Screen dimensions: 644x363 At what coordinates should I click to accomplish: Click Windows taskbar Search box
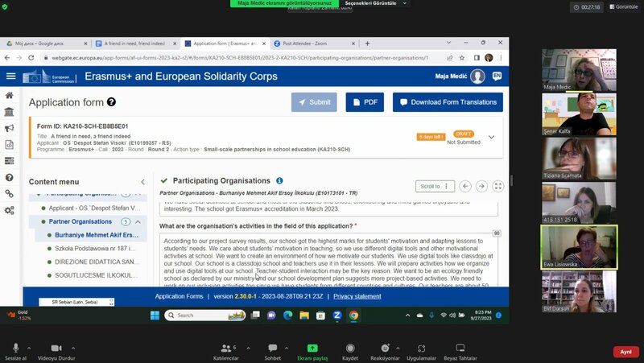[x=205, y=316]
